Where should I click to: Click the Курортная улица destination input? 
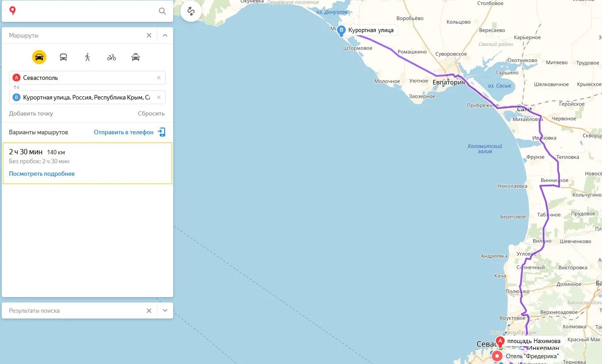pos(87,97)
